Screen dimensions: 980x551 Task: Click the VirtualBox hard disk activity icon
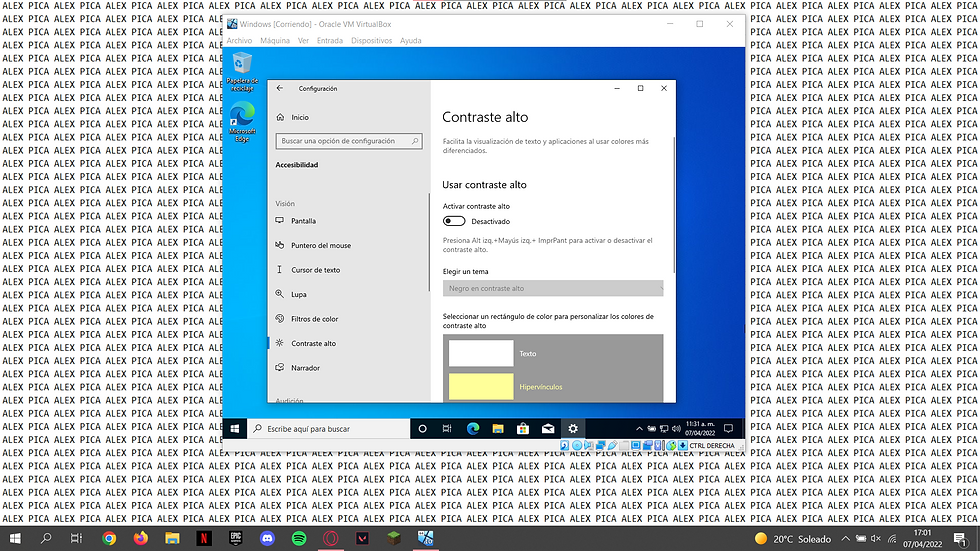(564, 445)
